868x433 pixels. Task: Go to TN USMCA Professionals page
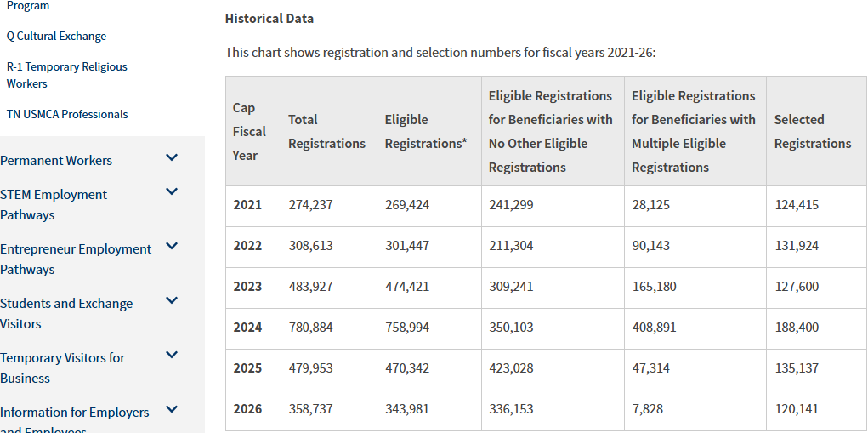[x=67, y=114]
